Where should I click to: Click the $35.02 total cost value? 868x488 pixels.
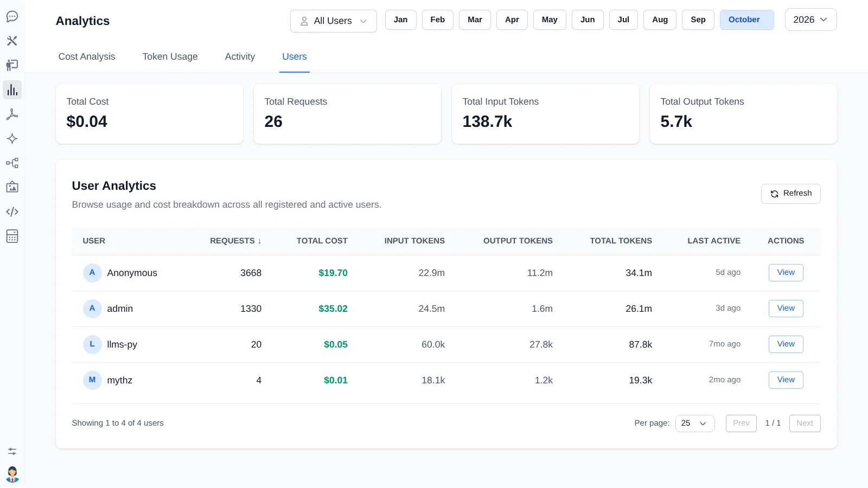pos(333,309)
